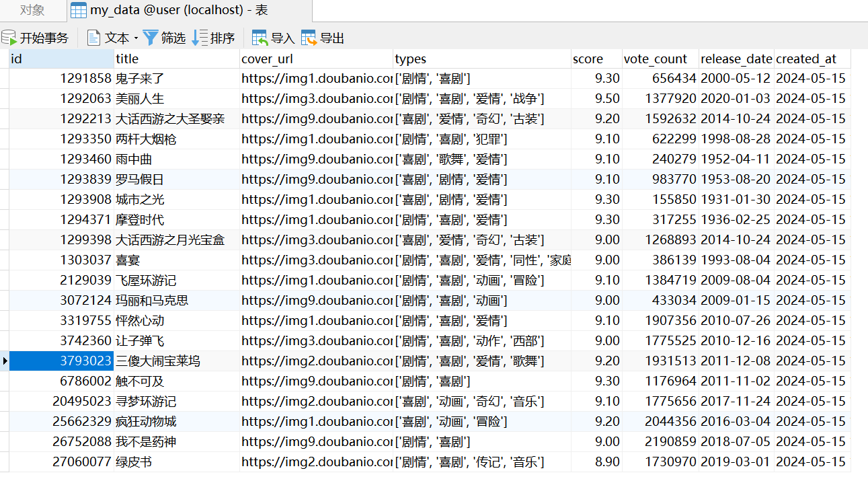This screenshot has height=481, width=868.
Task: Click the green arrow on the import icon
Action: [262, 41]
